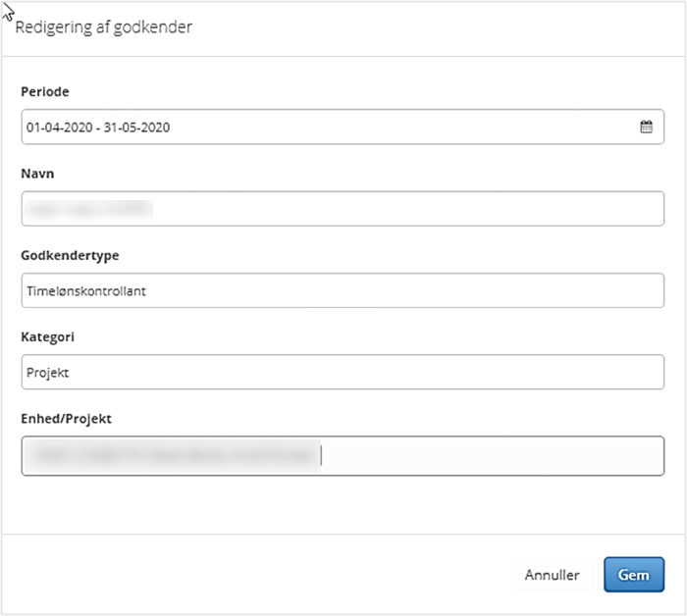Click the Navn field label
Screen dimensions: 687x616
tap(39, 173)
